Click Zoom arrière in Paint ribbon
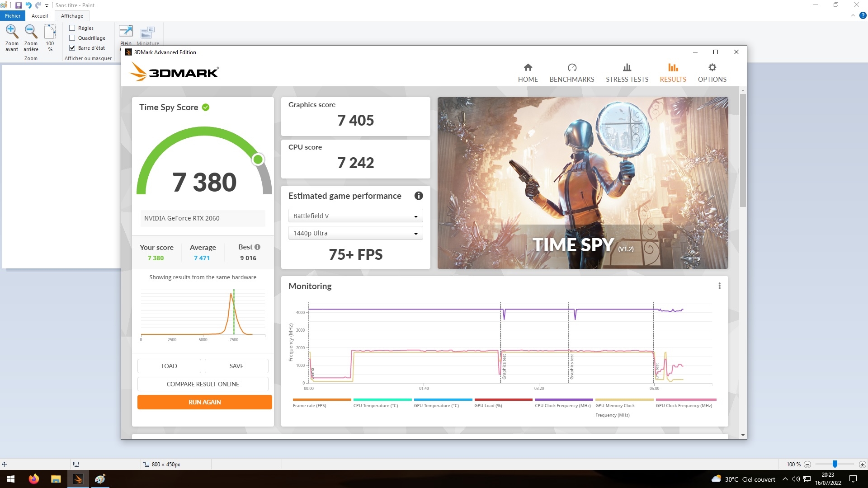The height and width of the screenshot is (488, 868). (31, 38)
